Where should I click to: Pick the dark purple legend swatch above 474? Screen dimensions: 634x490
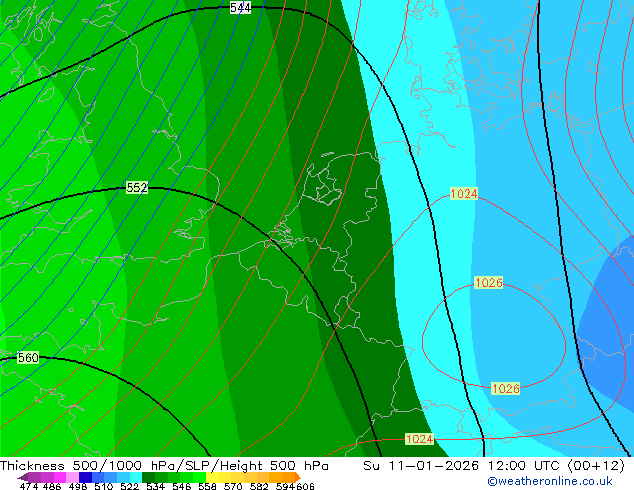(23, 477)
